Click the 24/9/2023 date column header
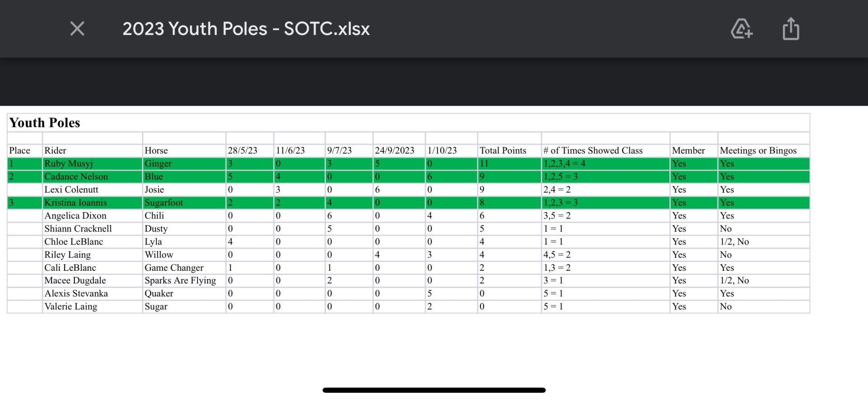868x401 pixels. (x=399, y=151)
